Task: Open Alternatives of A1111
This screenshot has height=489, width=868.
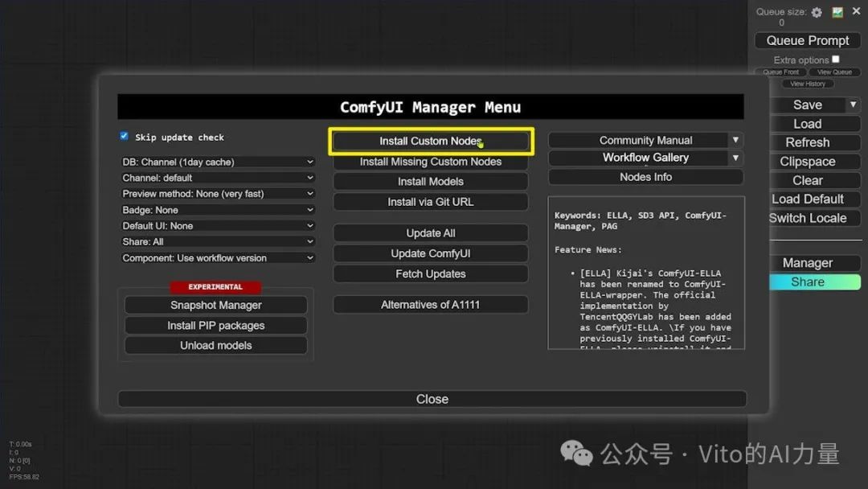Action: pyautogui.click(x=431, y=305)
